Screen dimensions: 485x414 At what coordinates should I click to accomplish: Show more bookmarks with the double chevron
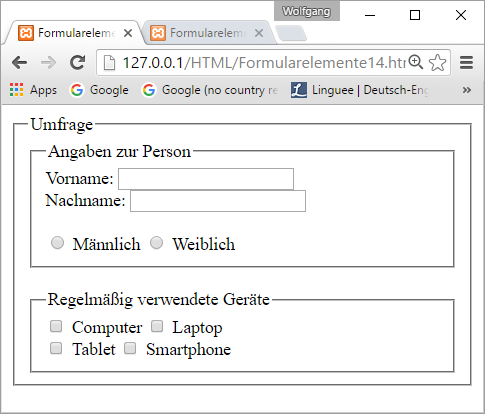coord(467,90)
